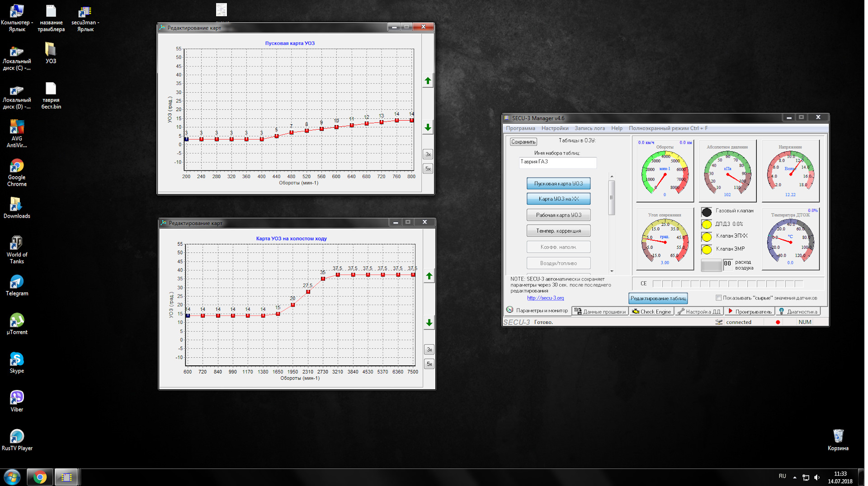Select the Viber desktop icon
Screen dimensions: 868x486
[x=17, y=402]
